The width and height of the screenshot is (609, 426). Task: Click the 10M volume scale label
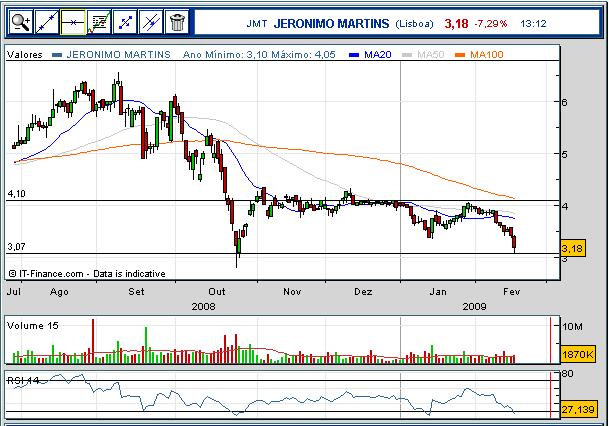572,327
